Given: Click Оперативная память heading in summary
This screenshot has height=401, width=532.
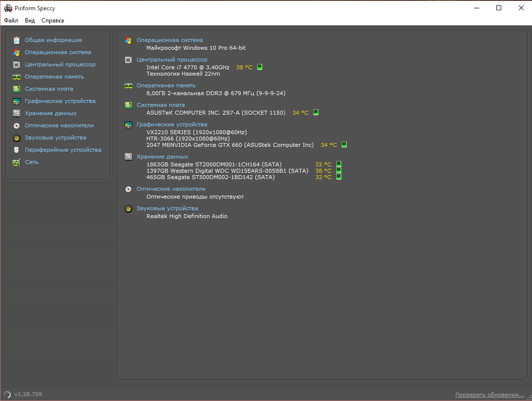Looking at the screenshot, I should (166, 85).
